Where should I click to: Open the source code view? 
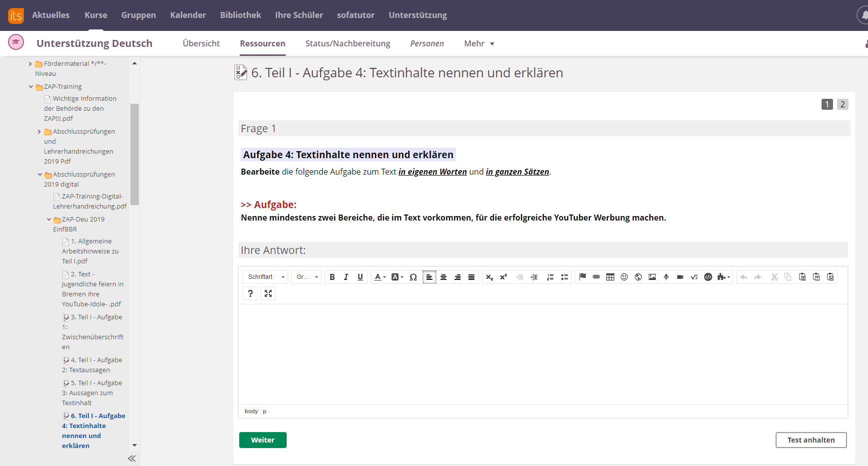pyautogui.click(x=708, y=277)
